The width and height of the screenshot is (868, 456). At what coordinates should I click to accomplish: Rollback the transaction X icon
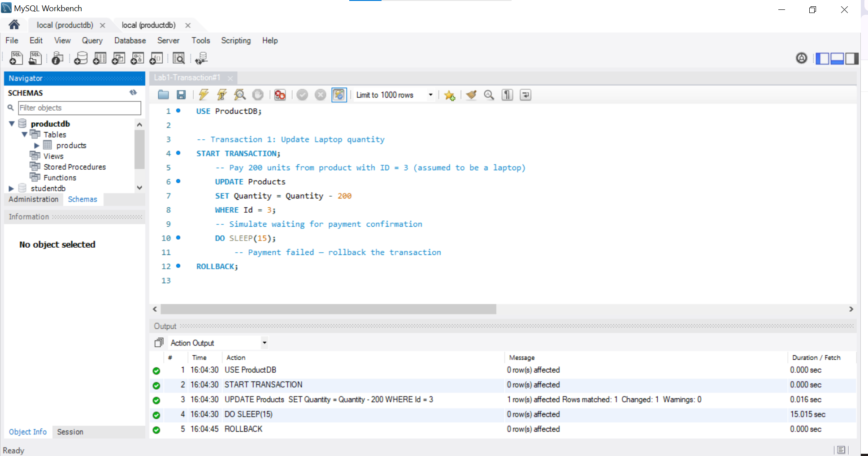pos(320,95)
